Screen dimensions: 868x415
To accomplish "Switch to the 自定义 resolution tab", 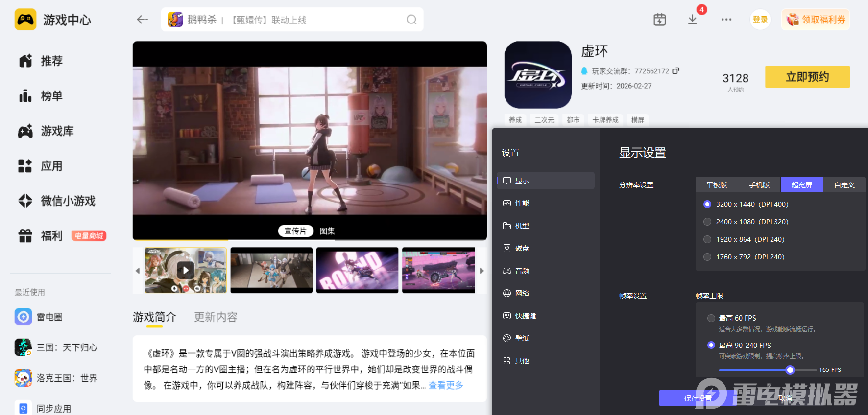I will (844, 185).
